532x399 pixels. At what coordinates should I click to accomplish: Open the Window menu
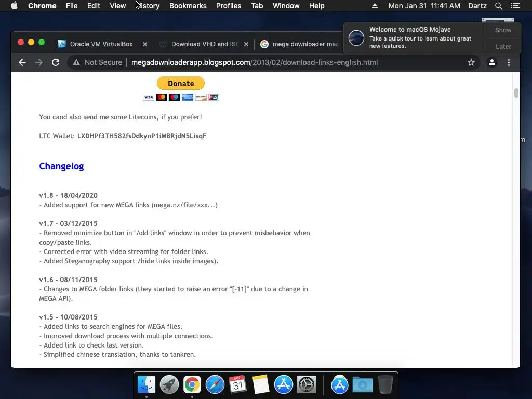coord(286,6)
